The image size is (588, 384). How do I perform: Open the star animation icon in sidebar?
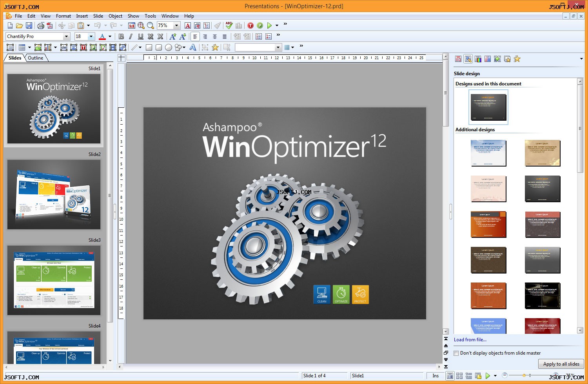pyautogui.click(x=517, y=59)
